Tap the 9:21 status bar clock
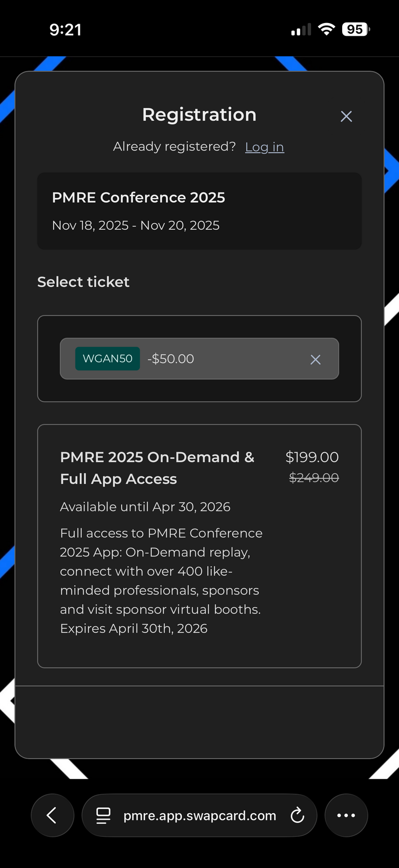 [x=65, y=30]
